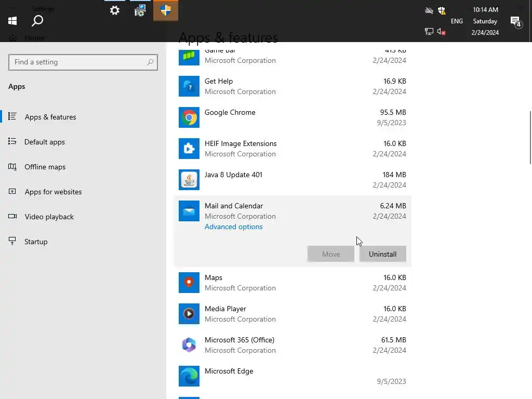Click the Offline maps map icon
Screen dimensions: 532x399
[x=12, y=167]
